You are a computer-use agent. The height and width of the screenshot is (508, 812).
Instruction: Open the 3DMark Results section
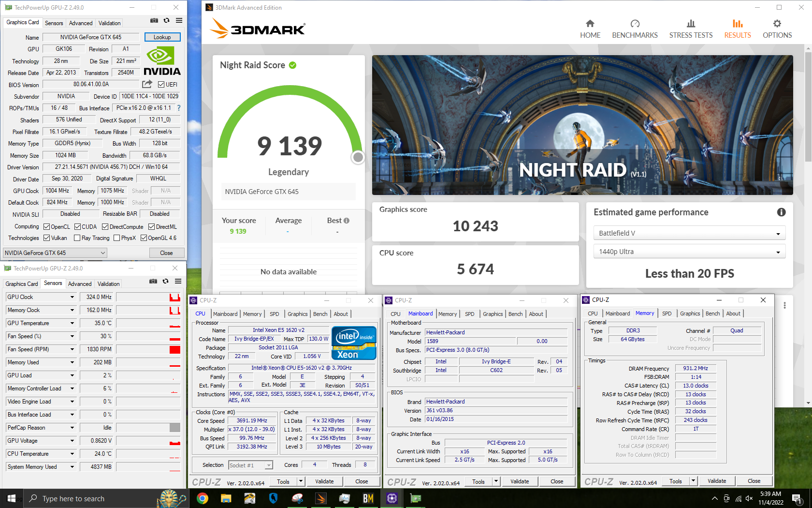(x=737, y=29)
